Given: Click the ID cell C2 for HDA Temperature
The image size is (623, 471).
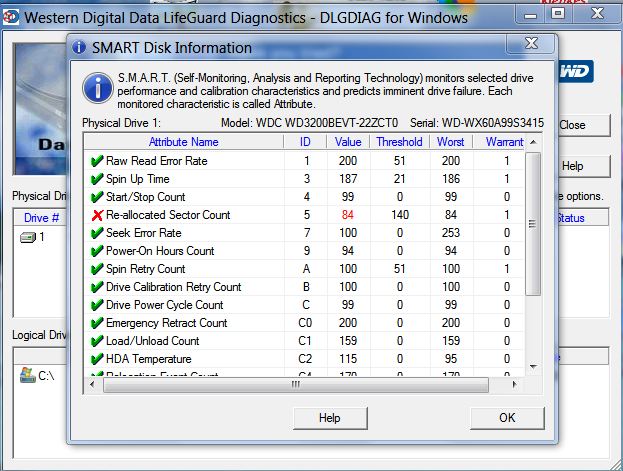Looking at the screenshot, I should (x=305, y=359).
